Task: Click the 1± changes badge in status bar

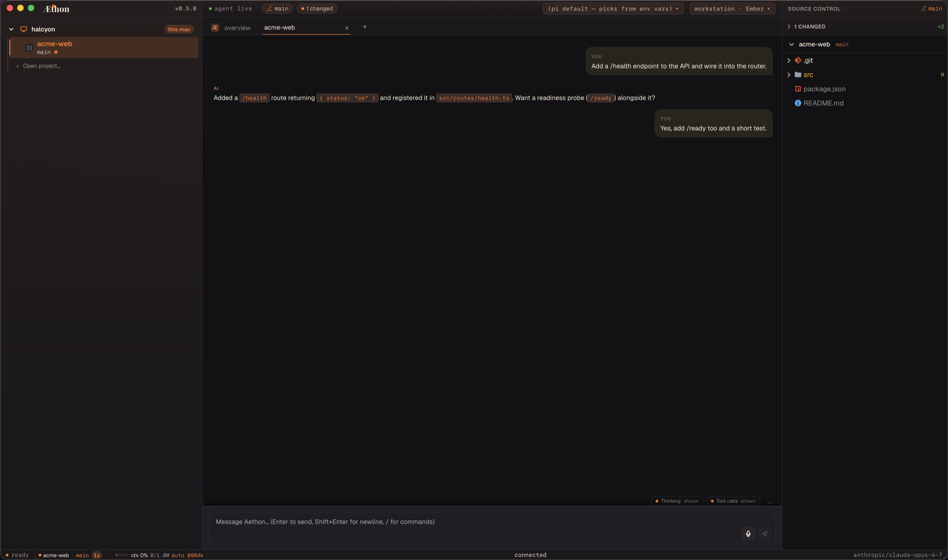Action: (97, 555)
